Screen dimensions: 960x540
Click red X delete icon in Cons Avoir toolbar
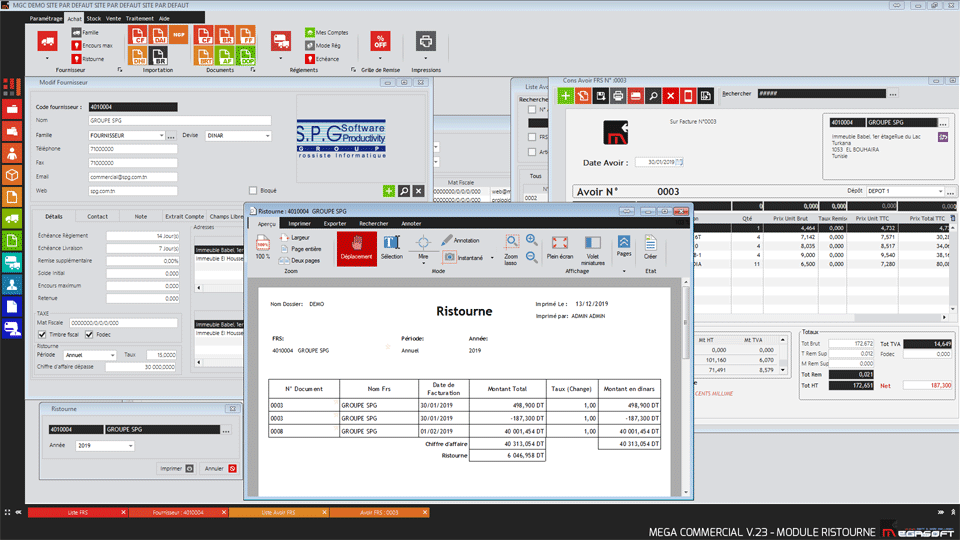(x=671, y=96)
